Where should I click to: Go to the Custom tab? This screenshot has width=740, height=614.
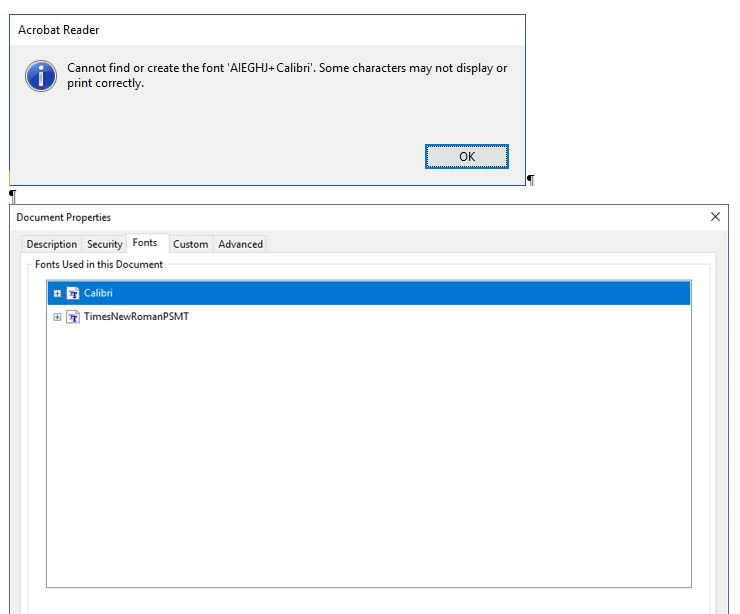191,244
